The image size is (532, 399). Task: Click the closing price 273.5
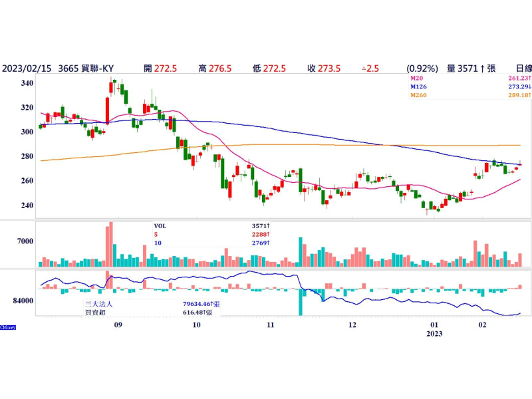coord(329,68)
